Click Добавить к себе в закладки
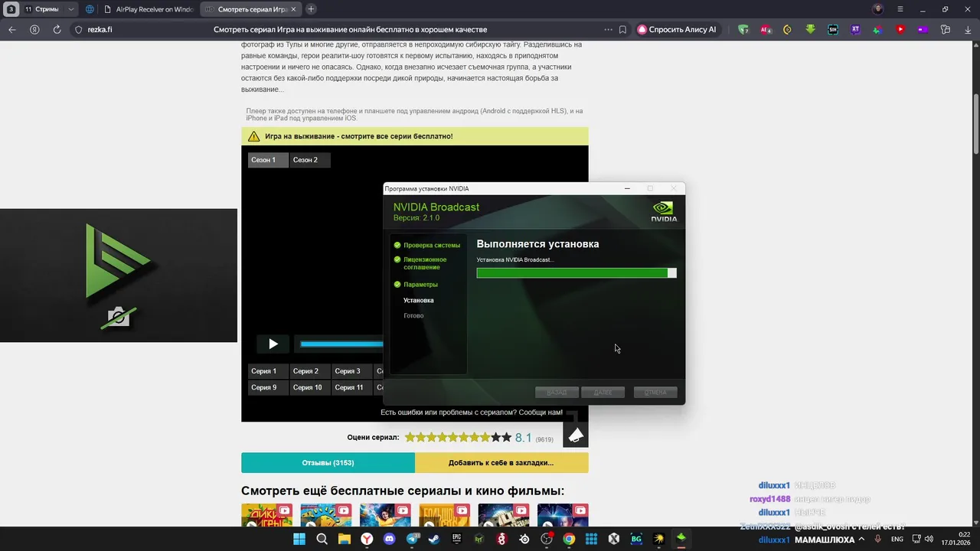The image size is (980, 551). coord(501,463)
